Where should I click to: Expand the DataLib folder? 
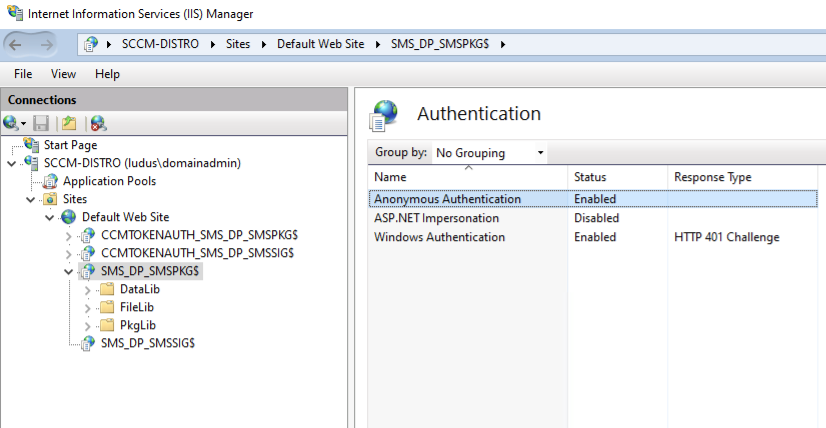87,290
